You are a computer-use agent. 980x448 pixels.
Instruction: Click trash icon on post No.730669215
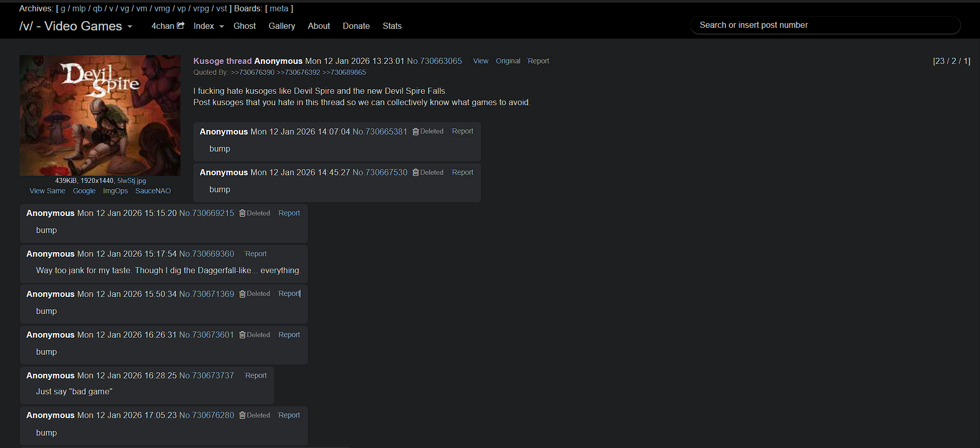point(242,213)
